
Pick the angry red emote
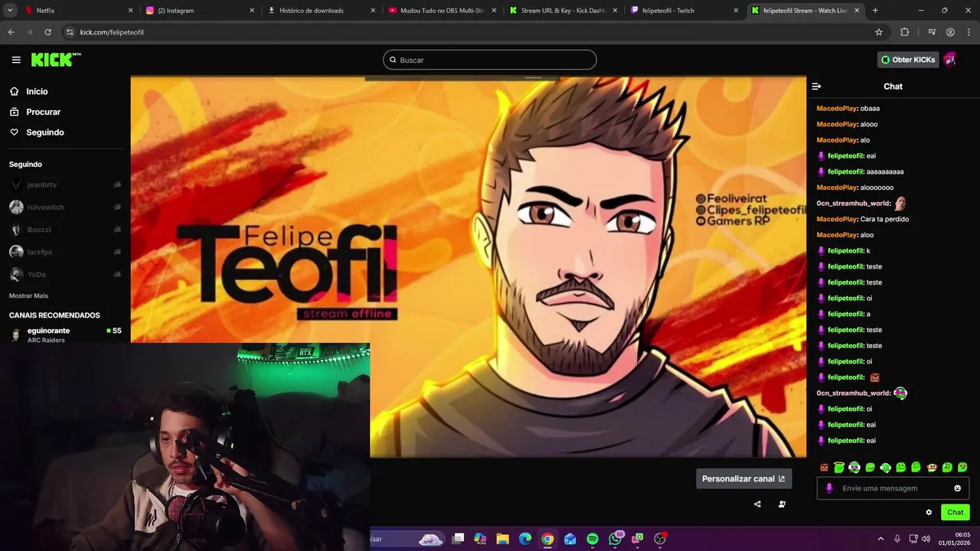(824, 468)
